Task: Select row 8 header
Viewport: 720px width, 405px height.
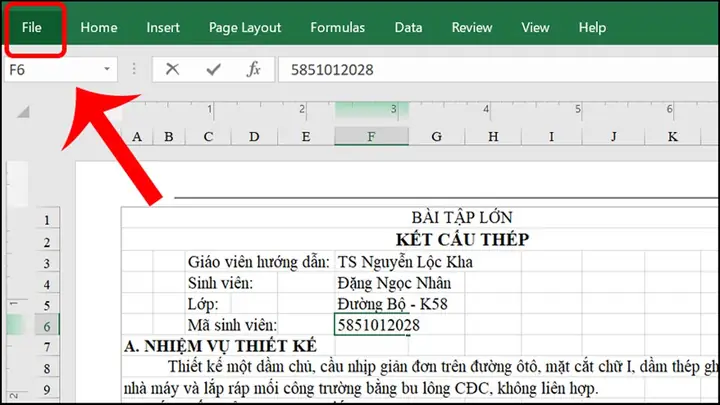Action: pos(47,368)
